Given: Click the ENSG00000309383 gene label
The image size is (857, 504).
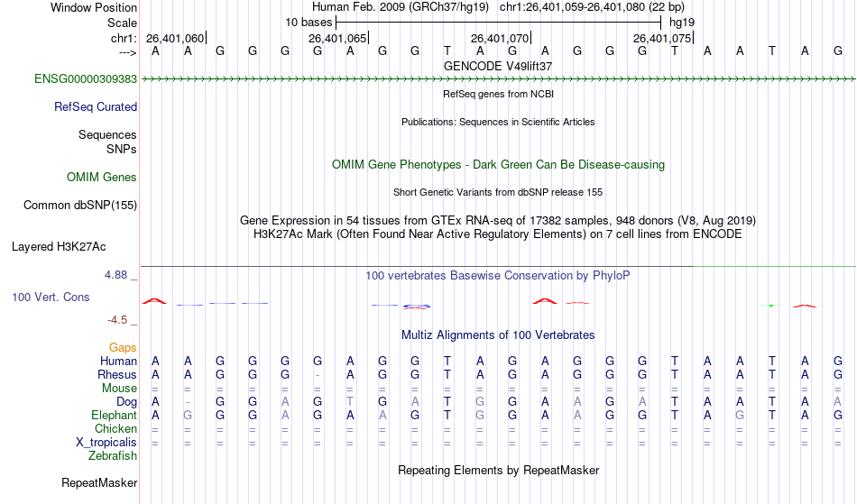Looking at the screenshot, I should [86, 79].
